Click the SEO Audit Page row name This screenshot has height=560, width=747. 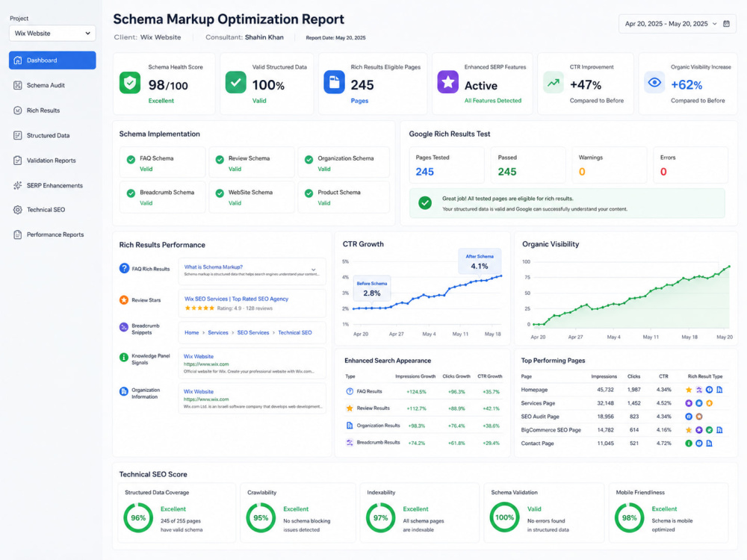[x=540, y=417]
